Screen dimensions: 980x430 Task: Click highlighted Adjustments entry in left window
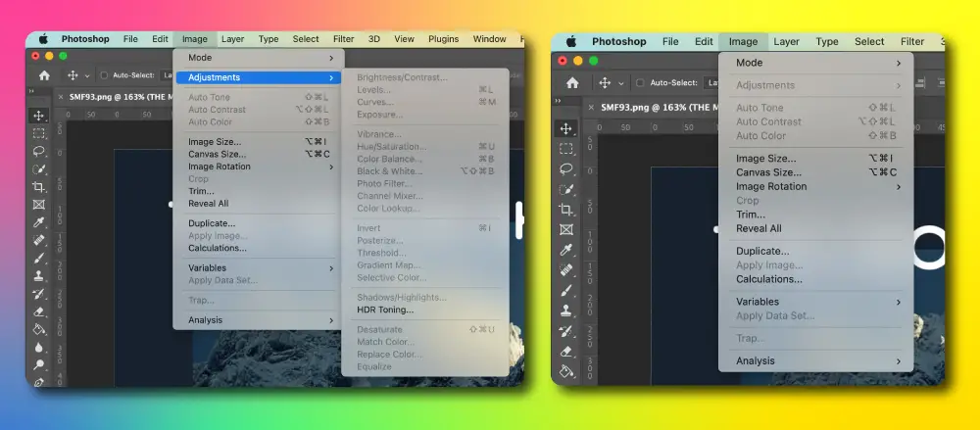pos(259,77)
